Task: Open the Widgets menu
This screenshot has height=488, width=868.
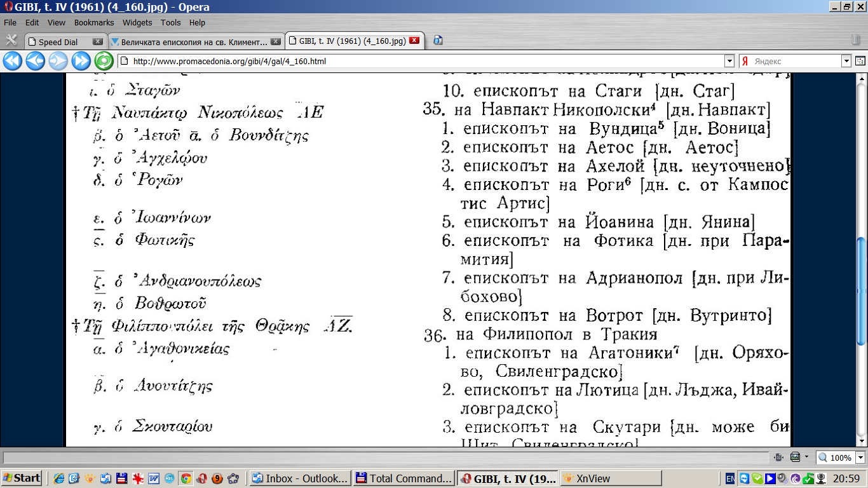Action: (x=137, y=22)
